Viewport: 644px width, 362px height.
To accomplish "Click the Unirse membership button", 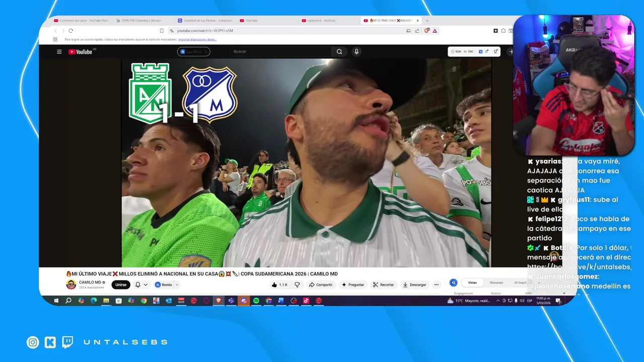I will [x=121, y=285].
